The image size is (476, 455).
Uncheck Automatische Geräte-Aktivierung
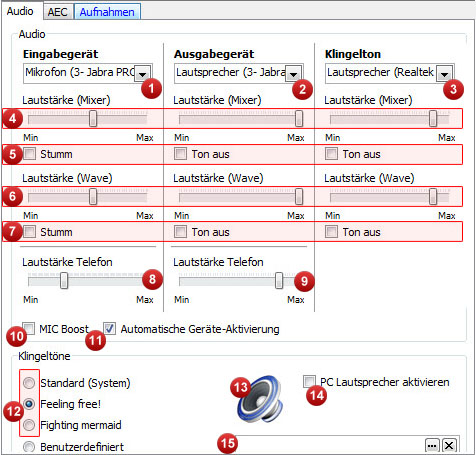coord(109,328)
